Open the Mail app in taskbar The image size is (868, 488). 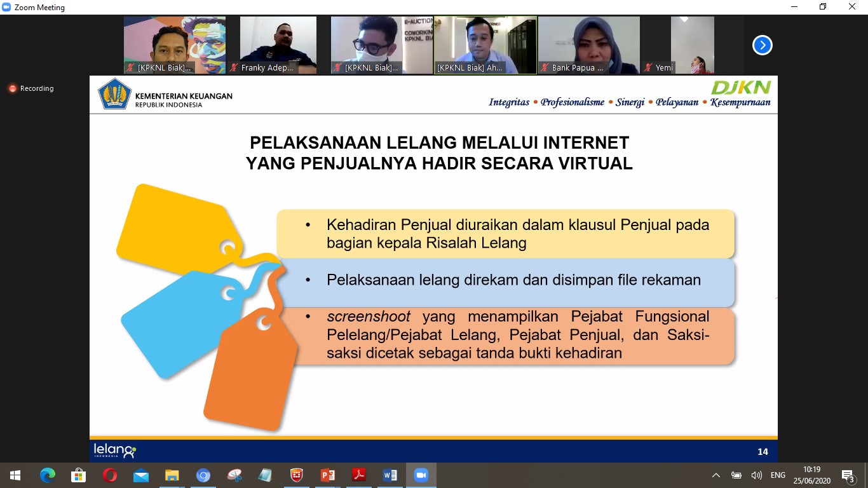tap(141, 475)
